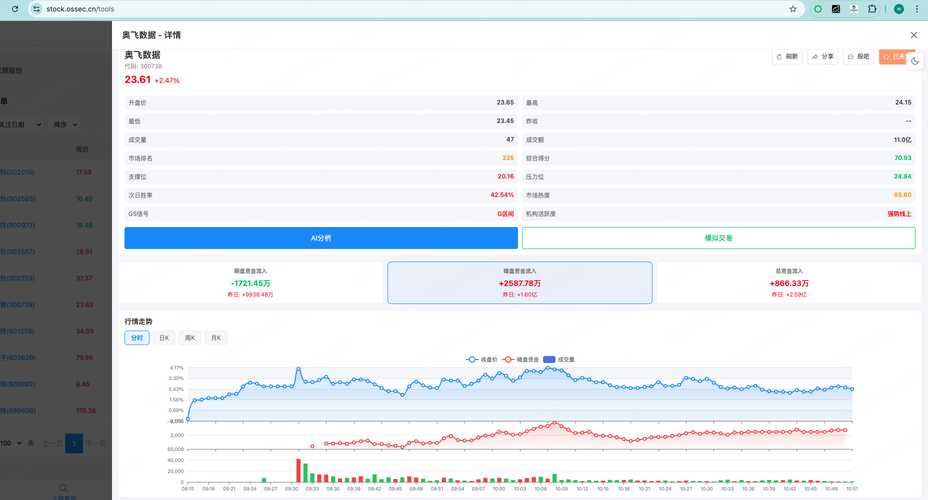The height and width of the screenshot is (500, 928).
Task: Click the 支撑位 value 20.16
Action: pyautogui.click(x=505, y=176)
